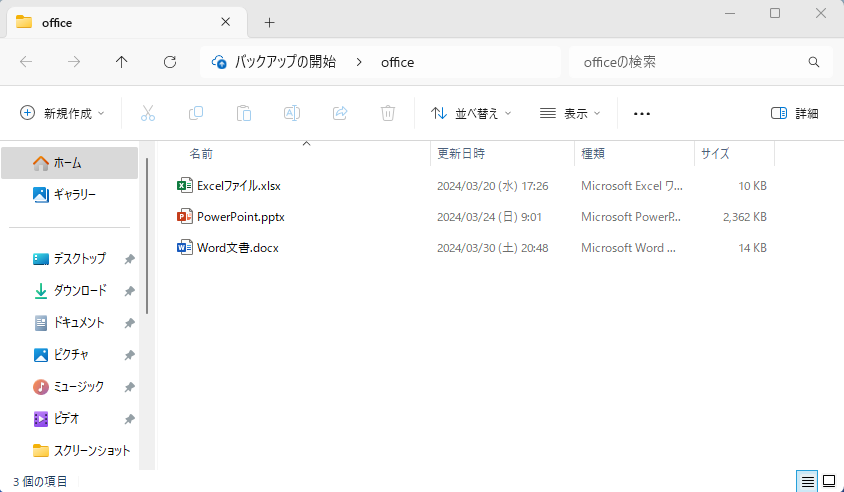The image size is (844, 492).
Task: Go up one folder level arrow
Action: tap(122, 62)
